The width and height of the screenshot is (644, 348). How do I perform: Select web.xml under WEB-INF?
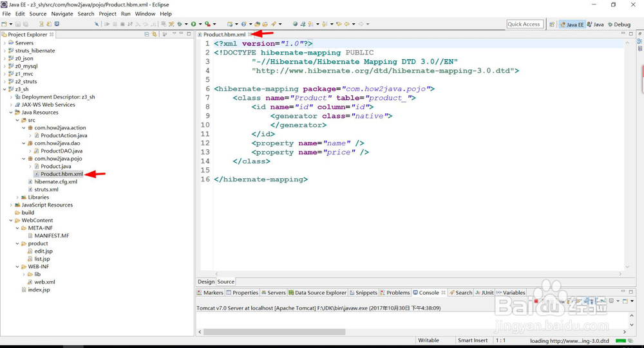[44, 282]
